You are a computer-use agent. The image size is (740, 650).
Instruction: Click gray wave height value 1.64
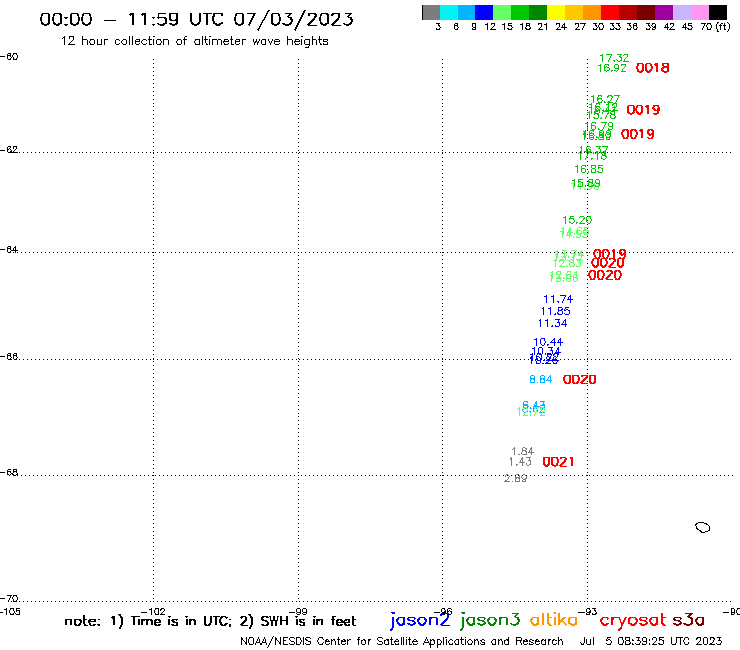(522, 451)
